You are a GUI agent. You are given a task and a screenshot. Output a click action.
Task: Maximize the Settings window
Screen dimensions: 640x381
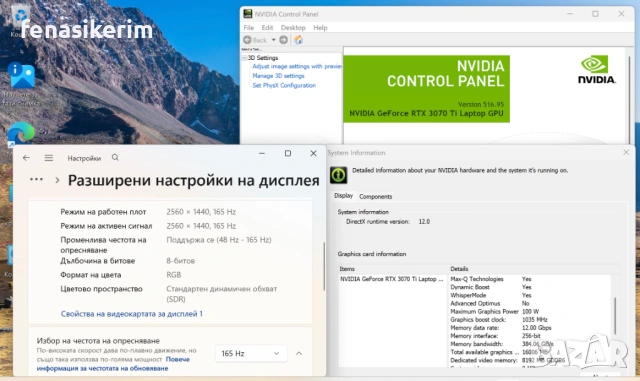click(288, 154)
